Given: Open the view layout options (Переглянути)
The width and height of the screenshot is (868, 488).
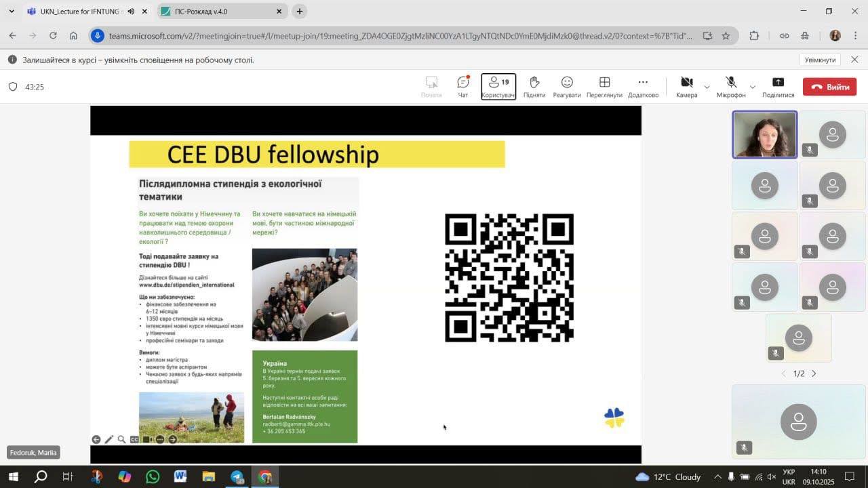Looking at the screenshot, I should 604,86.
